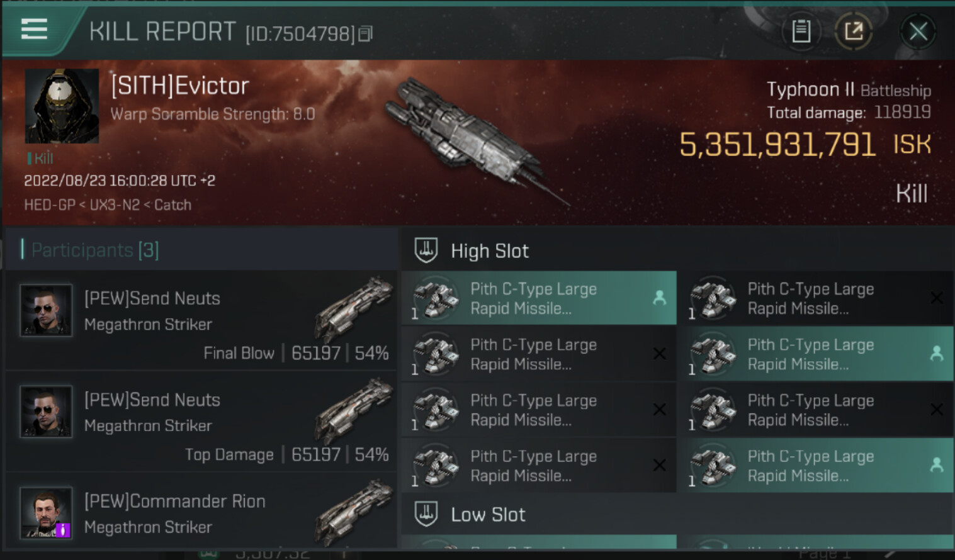The height and width of the screenshot is (560, 955).
Task: Open the clipboard notes icon
Action: point(801,31)
